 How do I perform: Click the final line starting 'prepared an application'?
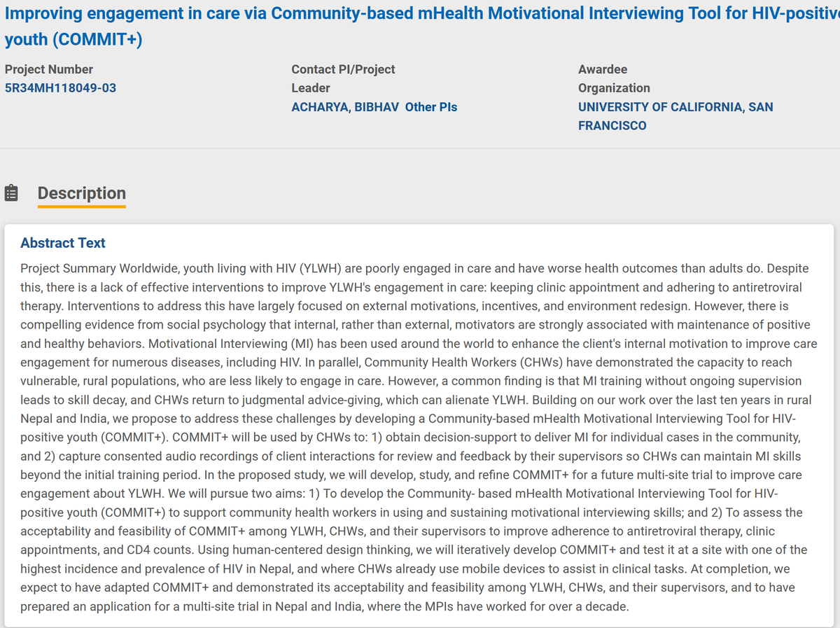[x=325, y=607]
